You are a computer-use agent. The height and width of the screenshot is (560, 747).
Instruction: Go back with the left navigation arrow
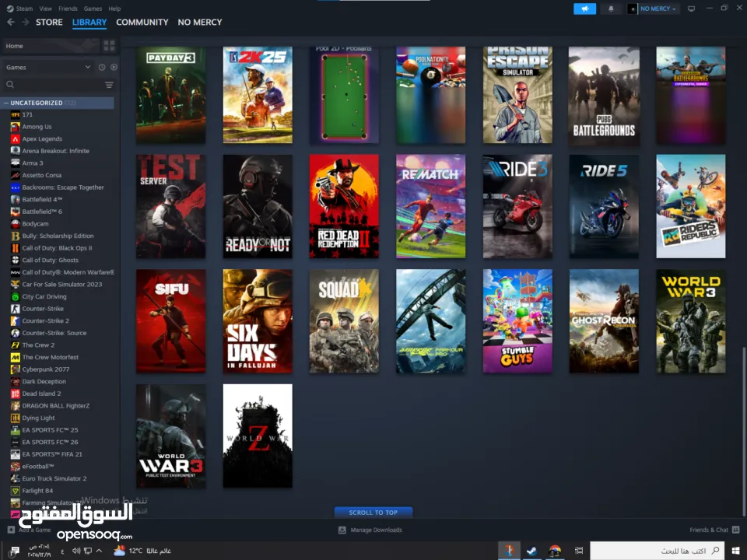(x=11, y=23)
